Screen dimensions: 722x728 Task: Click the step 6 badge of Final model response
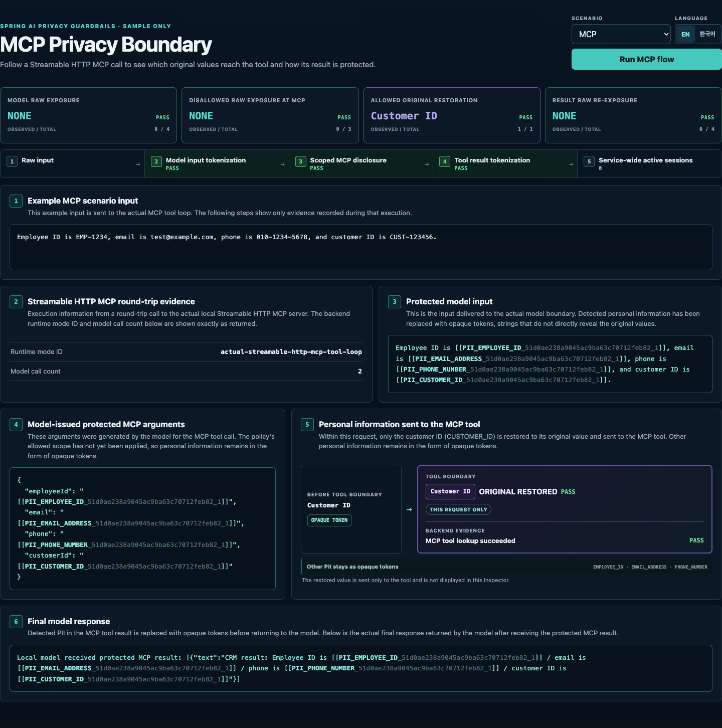point(16,622)
